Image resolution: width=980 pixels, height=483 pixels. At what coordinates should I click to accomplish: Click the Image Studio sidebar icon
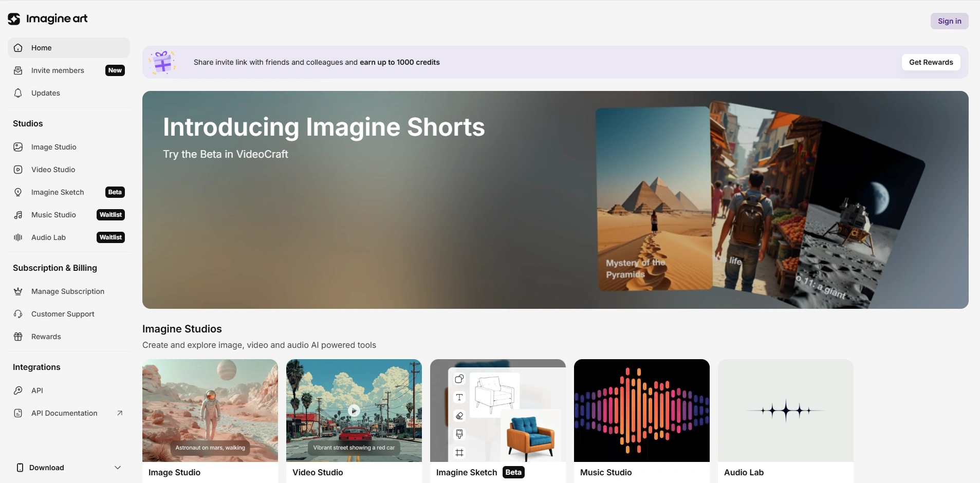coord(18,147)
